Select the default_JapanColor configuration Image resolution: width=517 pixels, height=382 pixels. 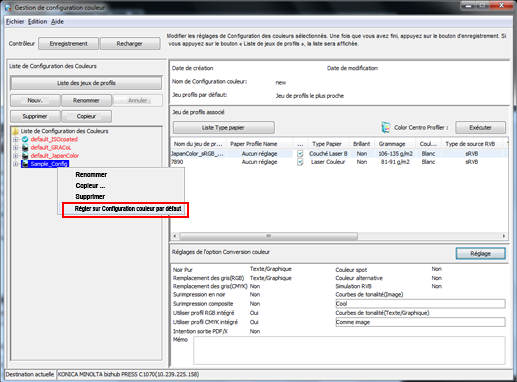click(55, 156)
